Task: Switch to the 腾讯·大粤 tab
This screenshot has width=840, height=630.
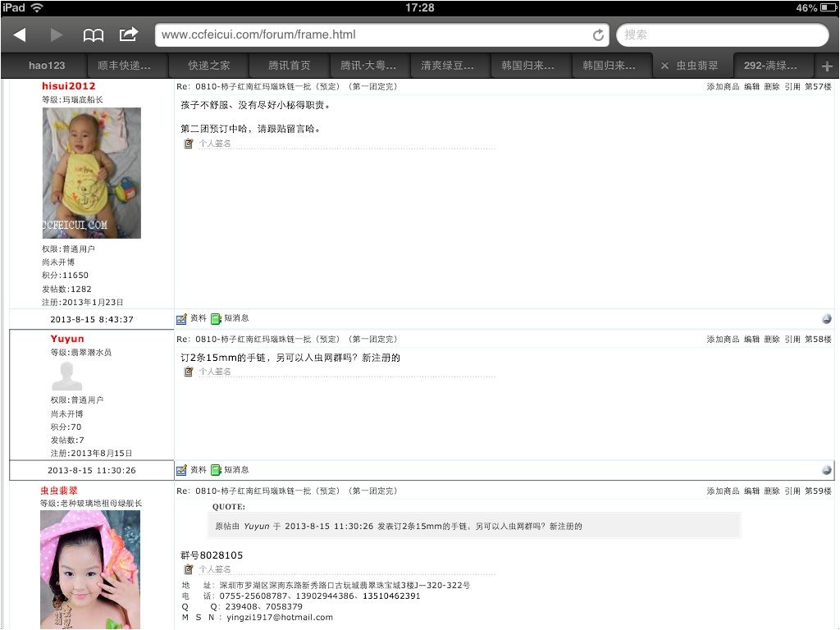Action: (368, 66)
